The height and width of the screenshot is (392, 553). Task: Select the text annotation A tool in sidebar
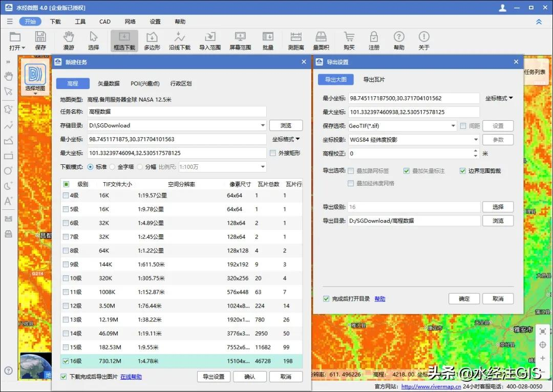pos(9,201)
